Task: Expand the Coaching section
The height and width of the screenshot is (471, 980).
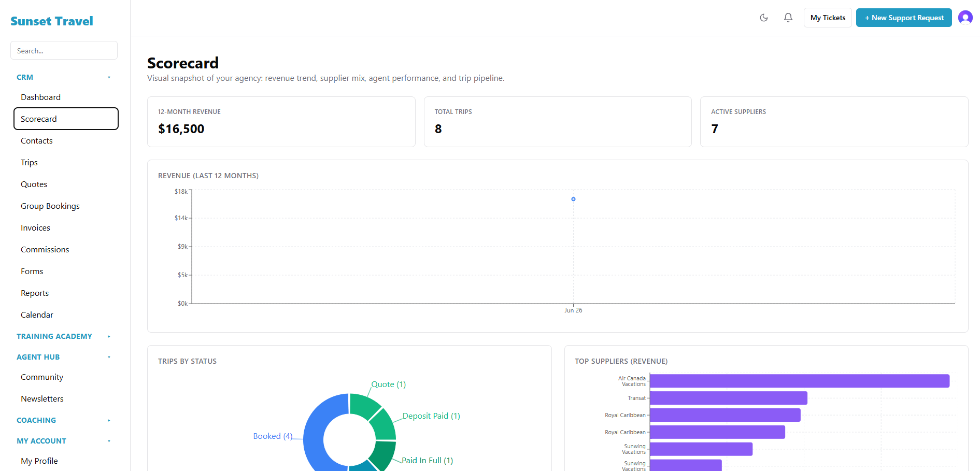Action: (x=64, y=420)
